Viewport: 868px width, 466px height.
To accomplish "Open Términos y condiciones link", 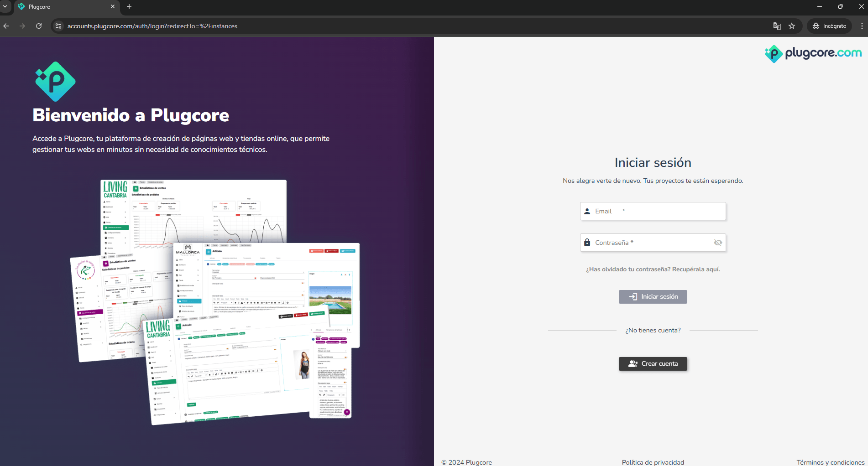I will point(830,462).
